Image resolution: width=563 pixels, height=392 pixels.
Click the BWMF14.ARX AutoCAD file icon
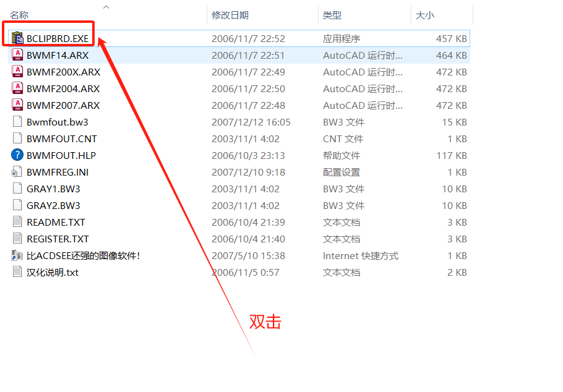tap(17, 54)
